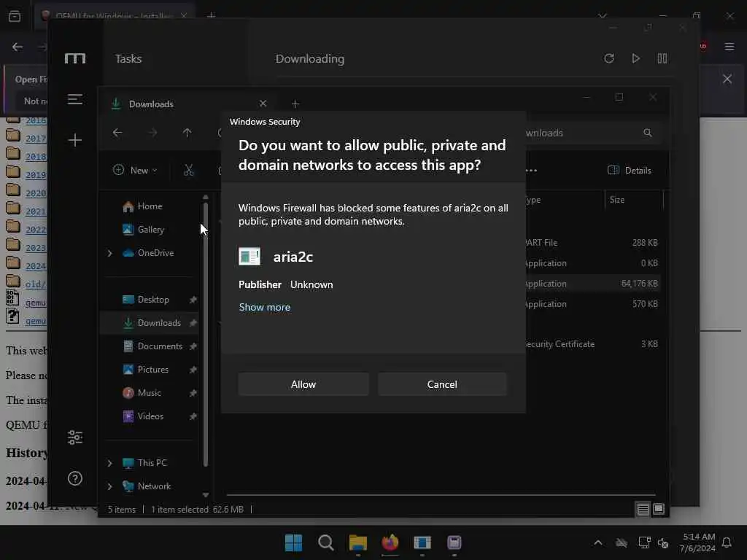747x560 pixels.
Task: Click the search icon in Explorer
Action: tap(648, 133)
